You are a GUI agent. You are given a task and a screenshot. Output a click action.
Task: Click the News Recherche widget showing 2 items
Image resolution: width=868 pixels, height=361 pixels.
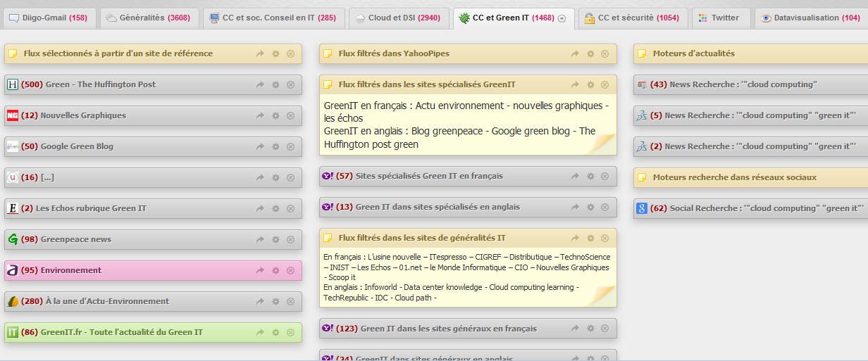tap(750, 146)
